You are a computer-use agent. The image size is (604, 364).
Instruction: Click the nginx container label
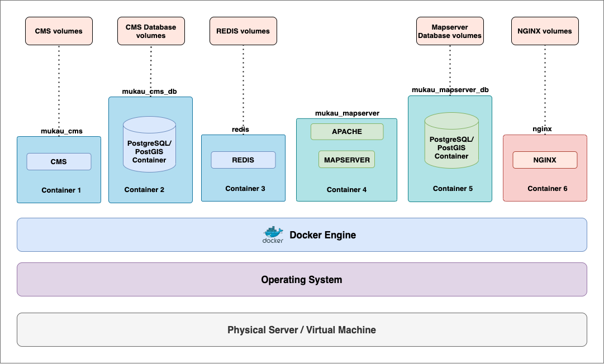[542, 129]
